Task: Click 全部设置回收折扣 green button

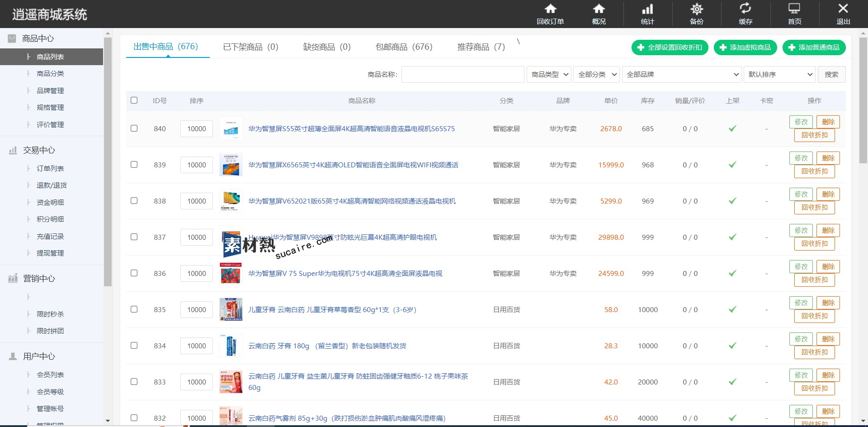Action: click(670, 47)
